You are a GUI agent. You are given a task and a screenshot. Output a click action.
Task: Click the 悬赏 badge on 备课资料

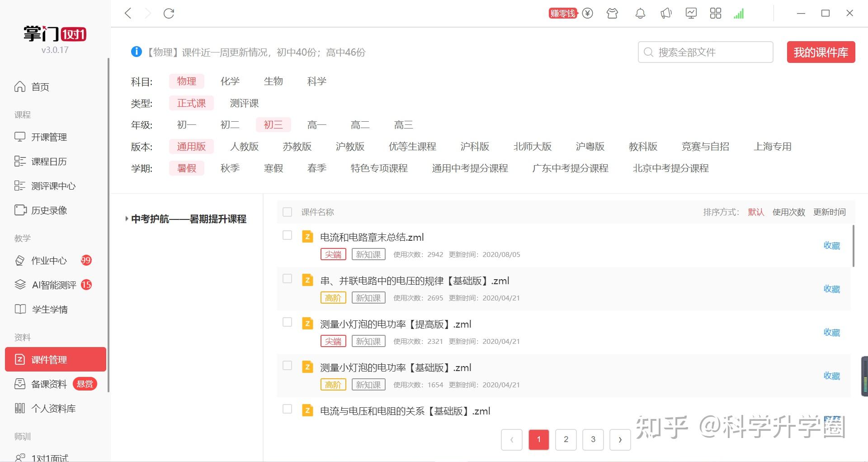(x=85, y=384)
